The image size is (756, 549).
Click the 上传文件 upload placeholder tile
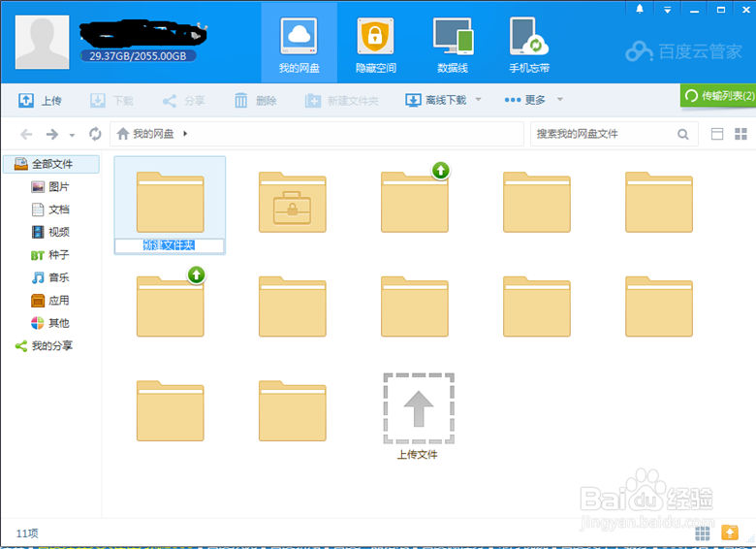pos(418,416)
